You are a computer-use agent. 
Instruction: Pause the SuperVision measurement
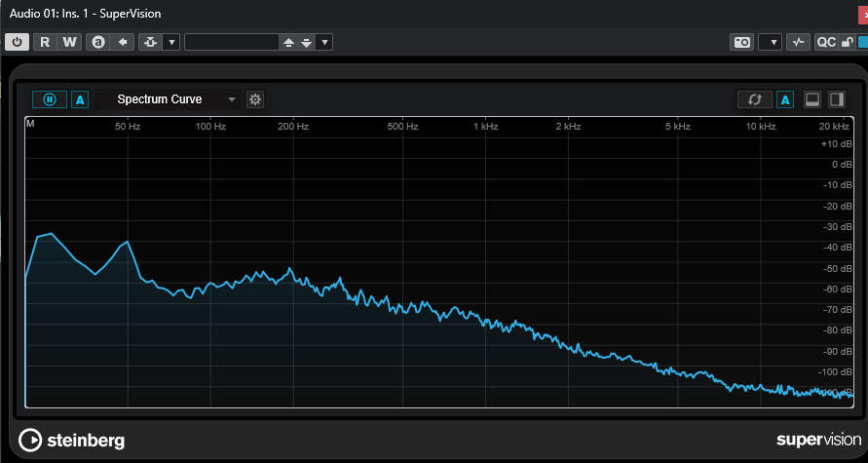tap(50, 99)
